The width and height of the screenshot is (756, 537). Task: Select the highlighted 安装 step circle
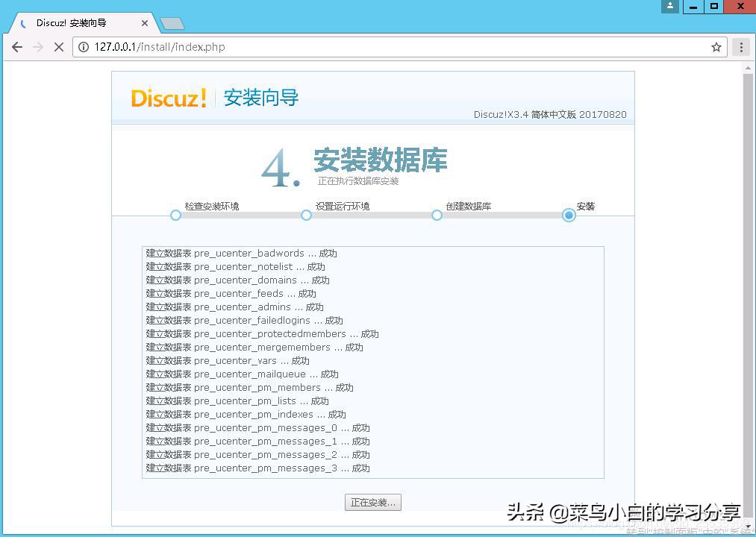568,215
